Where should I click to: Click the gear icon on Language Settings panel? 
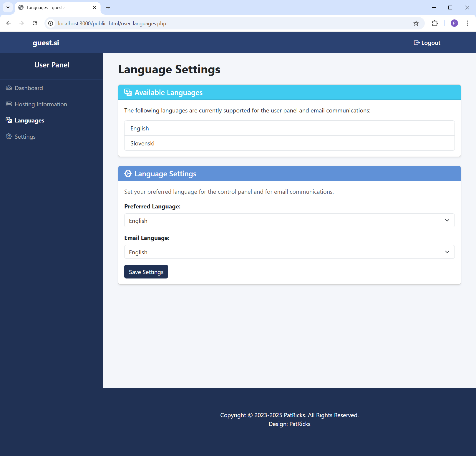[128, 173]
